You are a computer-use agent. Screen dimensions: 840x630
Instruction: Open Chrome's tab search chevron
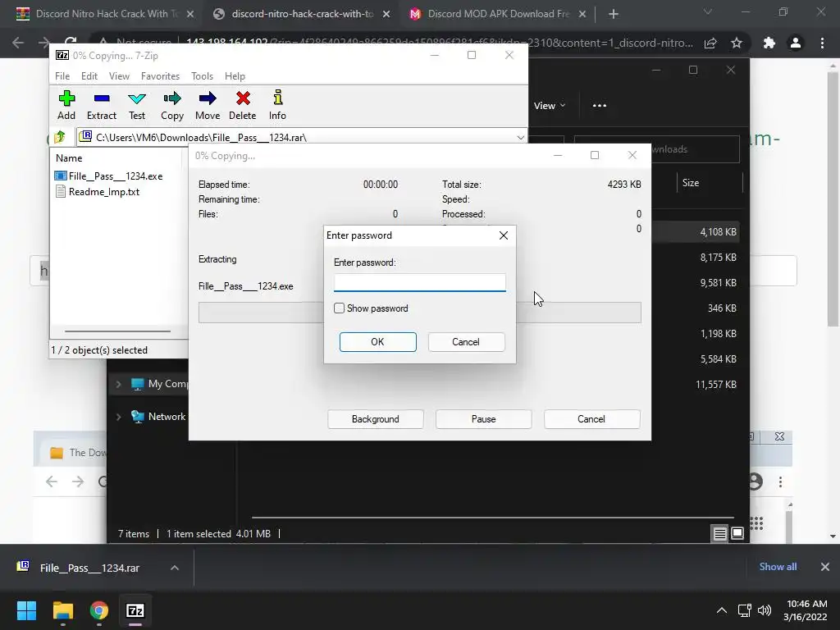708,11
